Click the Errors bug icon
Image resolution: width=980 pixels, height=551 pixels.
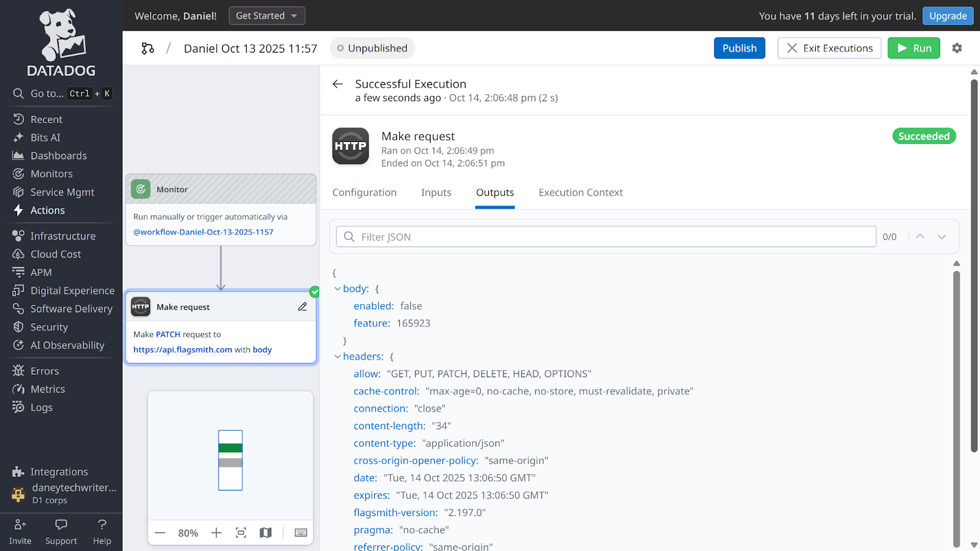tap(18, 371)
